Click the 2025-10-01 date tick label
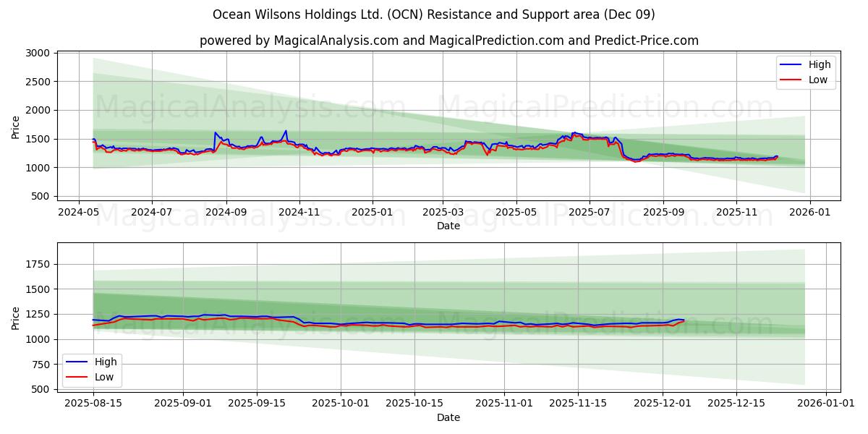Image resolution: width=868 pixels, height=434 pixels. click(341, 405)
